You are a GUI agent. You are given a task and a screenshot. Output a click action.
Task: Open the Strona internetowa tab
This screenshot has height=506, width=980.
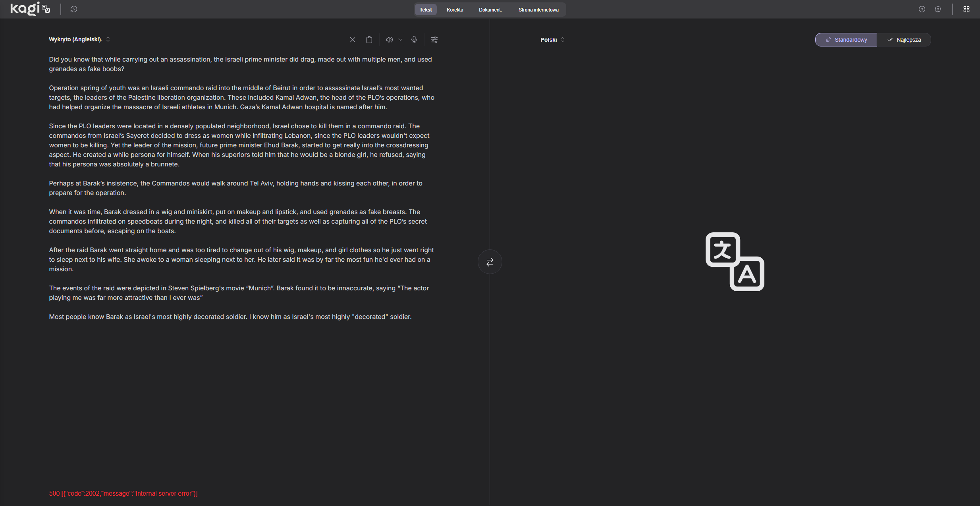tap(538, 10)
